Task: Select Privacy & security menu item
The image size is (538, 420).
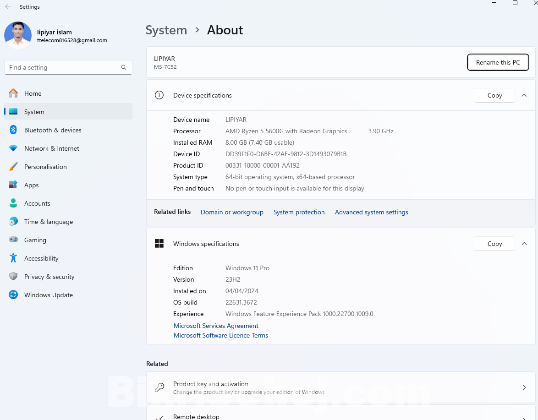Action: [68, 277]
